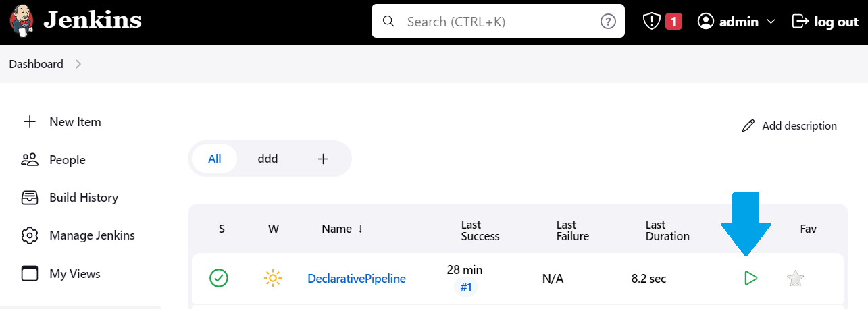Click the log out link
The height and width of the screenshot is (309, 868).
[x=836, y=22]
